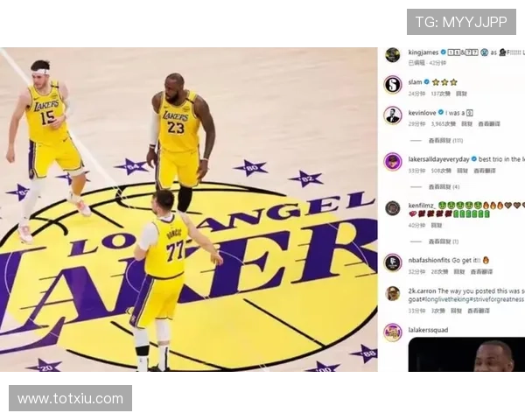This screenshot has height=420, width=525.
Task: Click lakersalldayeveryday avatar icon
Action: [393, 162]
